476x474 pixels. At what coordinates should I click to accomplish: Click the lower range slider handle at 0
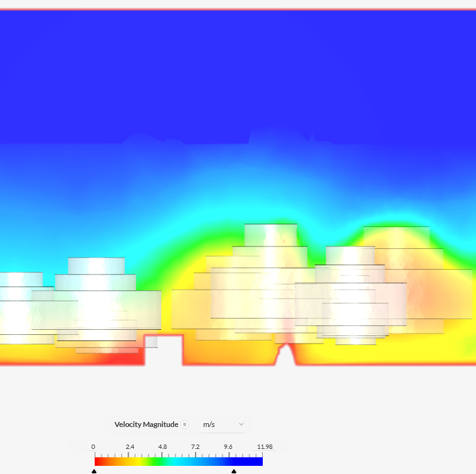click(x=94, y=471)
